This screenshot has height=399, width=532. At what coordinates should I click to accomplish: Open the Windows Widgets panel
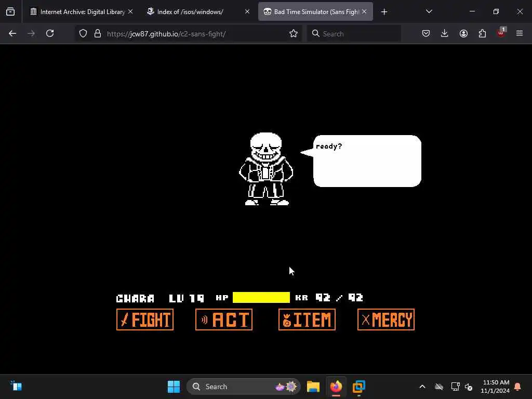(16, 387)
